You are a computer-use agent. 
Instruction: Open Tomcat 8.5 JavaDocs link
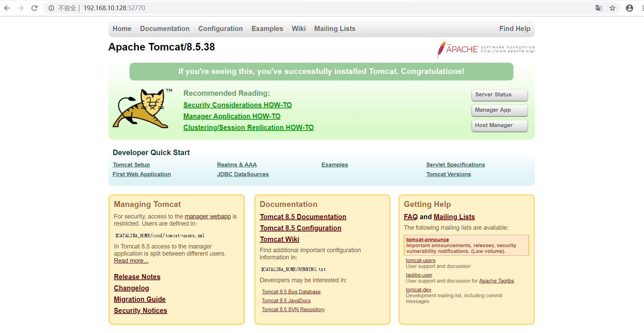286,301
